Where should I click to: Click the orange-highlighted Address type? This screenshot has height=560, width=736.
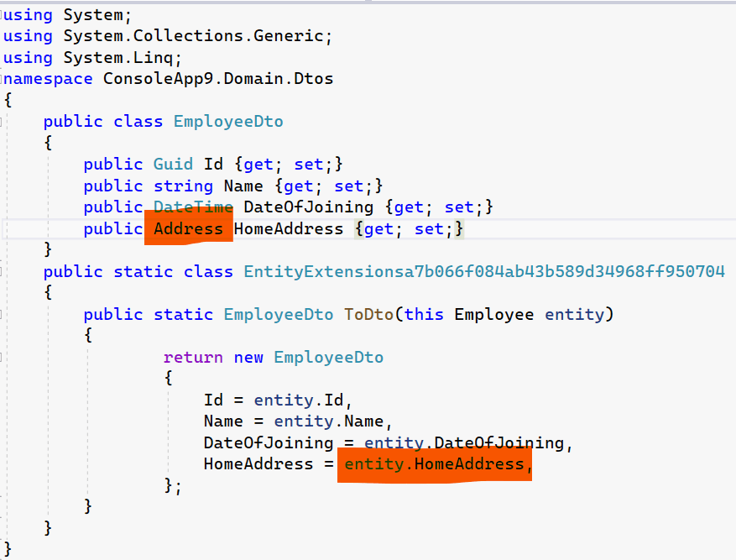pos(188,228)
